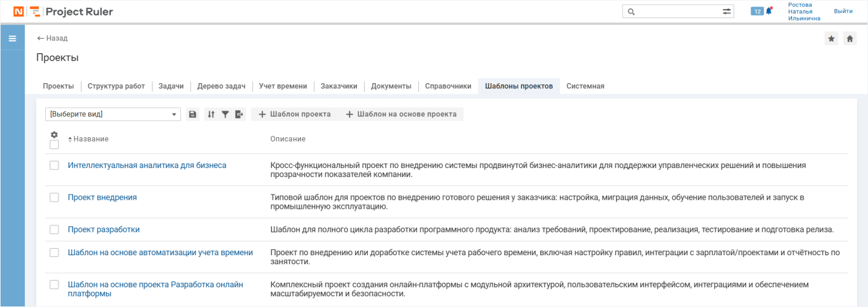
Task: Open Интеллектуальная аналитика для бизнеса link
Action: [x=147, y=165]
